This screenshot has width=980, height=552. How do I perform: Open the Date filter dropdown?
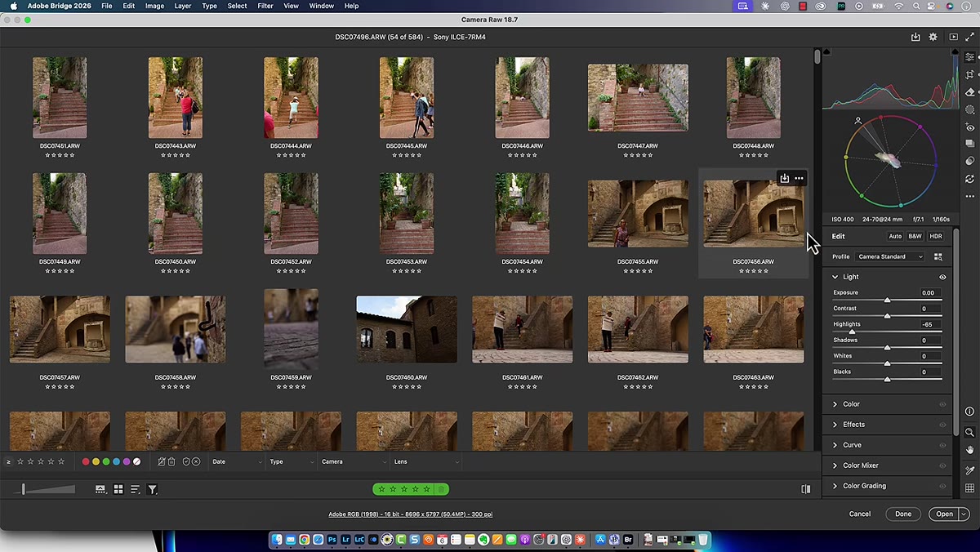click(x=237, y=461)
